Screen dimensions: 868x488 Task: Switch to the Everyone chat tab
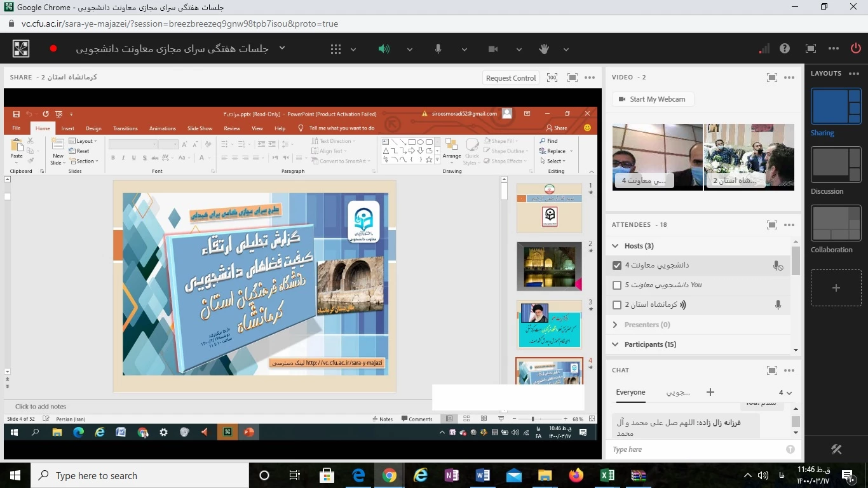[630, 393]
